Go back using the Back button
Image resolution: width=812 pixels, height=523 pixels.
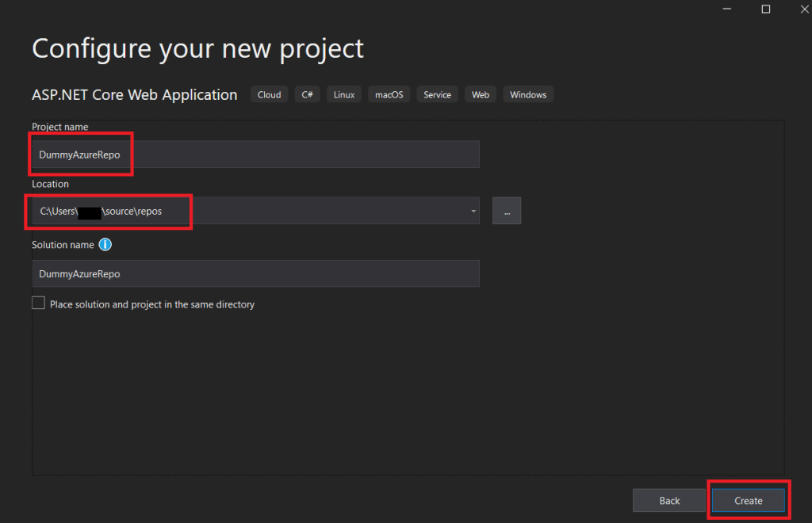tap(669, 500)
